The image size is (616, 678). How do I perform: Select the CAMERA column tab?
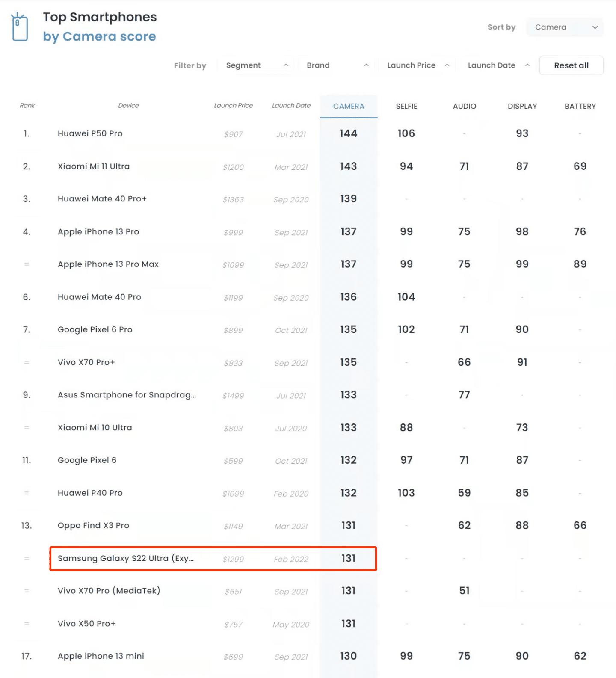[349, 106]
